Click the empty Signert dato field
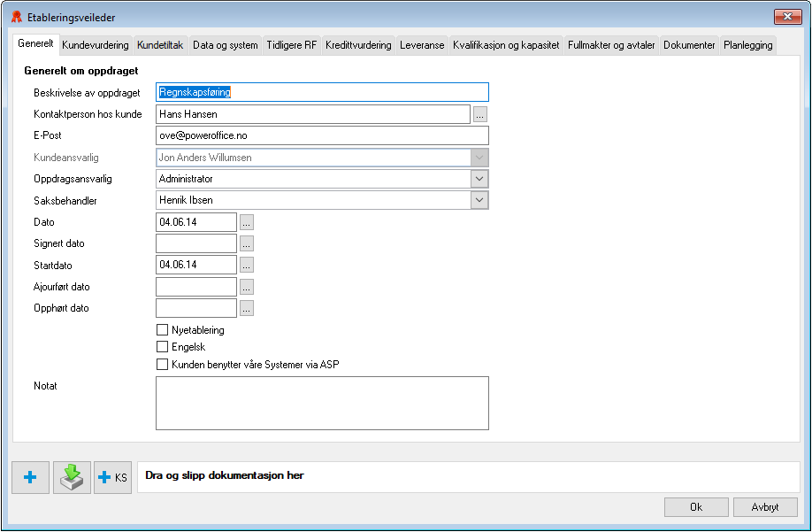The image size is (812, 532). 196,243
